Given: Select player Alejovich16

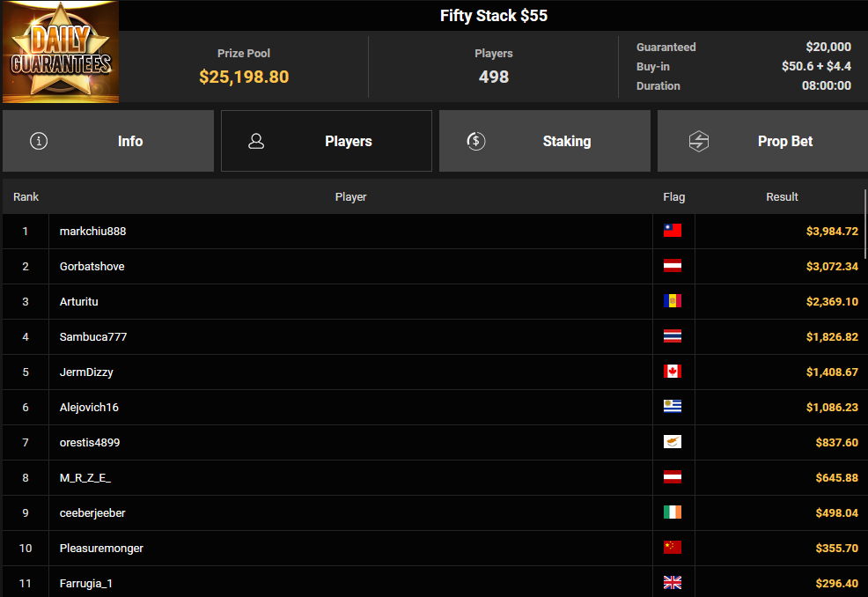Looking at the screenshot, I should [x=89, y=408].
